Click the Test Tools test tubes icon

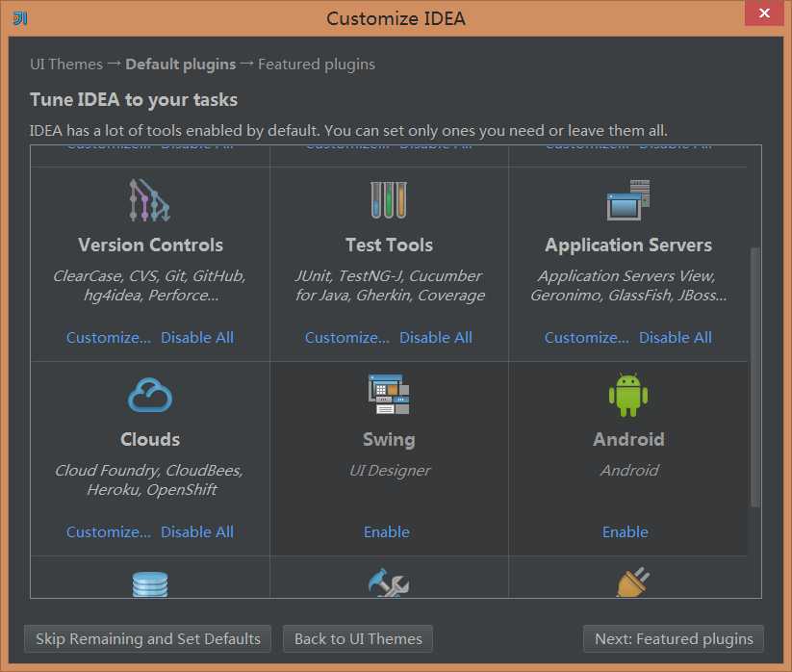point(389,200)
